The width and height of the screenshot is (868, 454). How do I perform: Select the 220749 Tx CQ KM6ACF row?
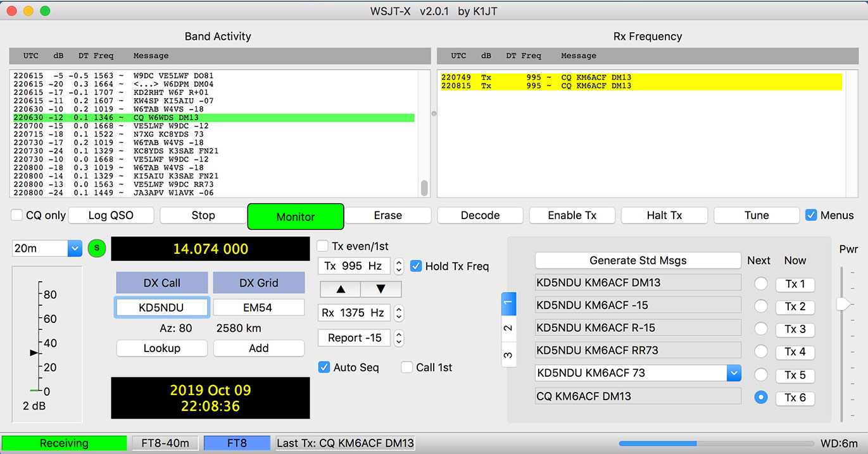[641, 78]
